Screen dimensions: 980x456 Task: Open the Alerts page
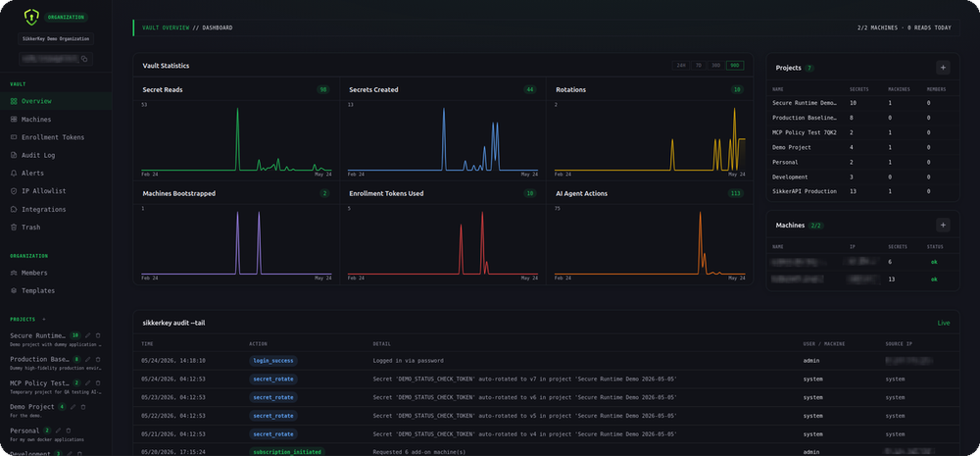point(56,174)
